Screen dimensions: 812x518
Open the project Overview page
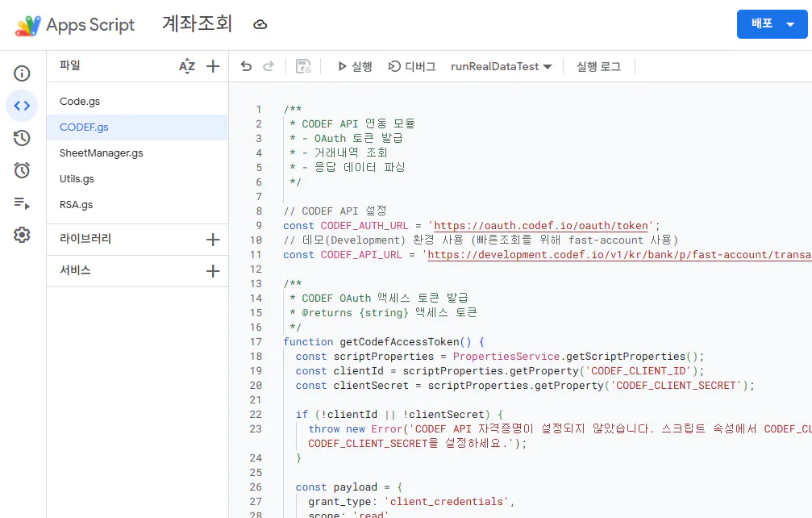tap(22, 73)
